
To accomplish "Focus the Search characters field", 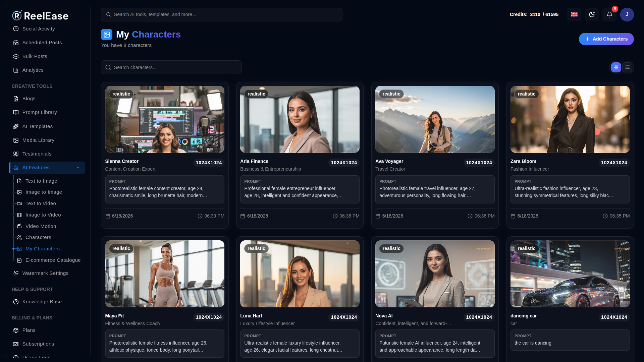I will tap(171, 67).
